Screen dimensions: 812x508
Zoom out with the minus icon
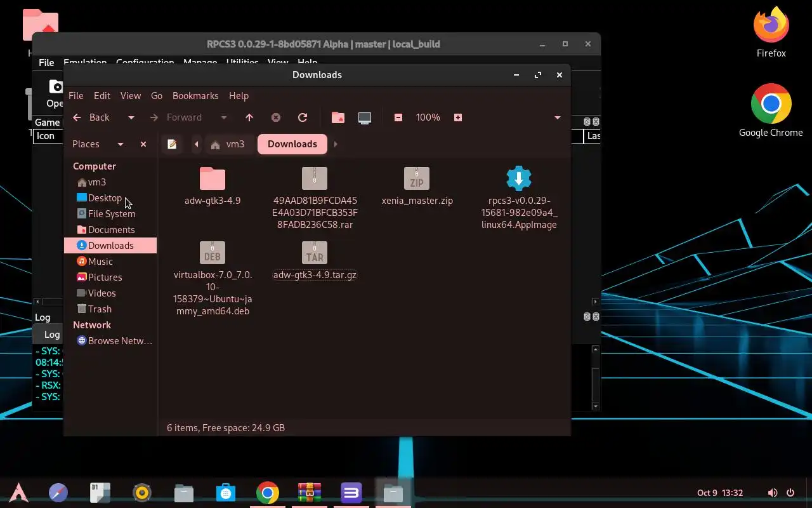point(398,117)
